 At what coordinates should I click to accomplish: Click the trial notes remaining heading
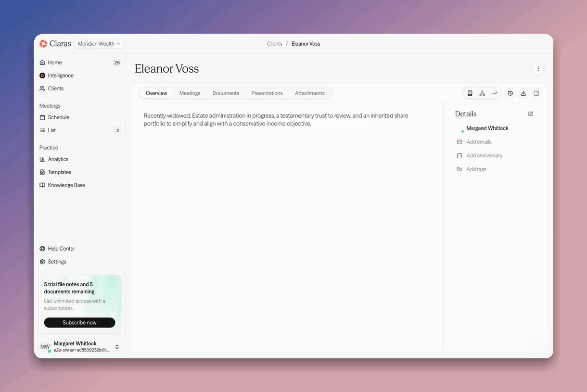(x=69, y=288)
